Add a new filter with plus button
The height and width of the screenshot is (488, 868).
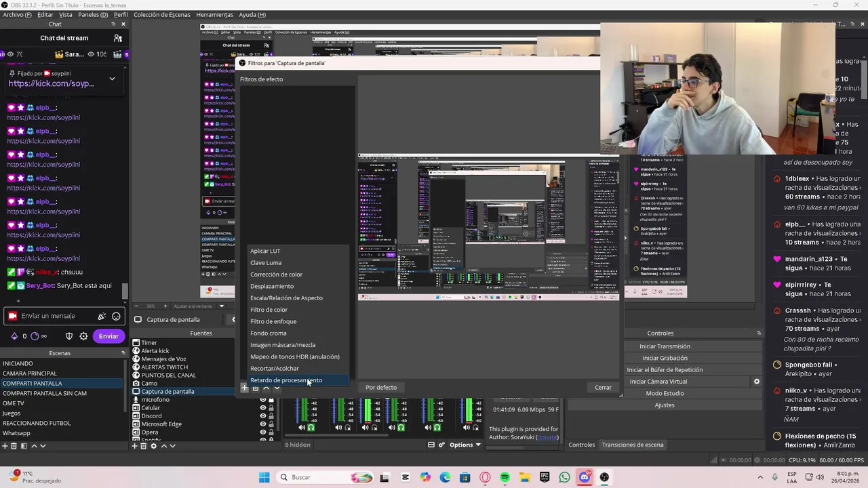(x=244, y=388)
